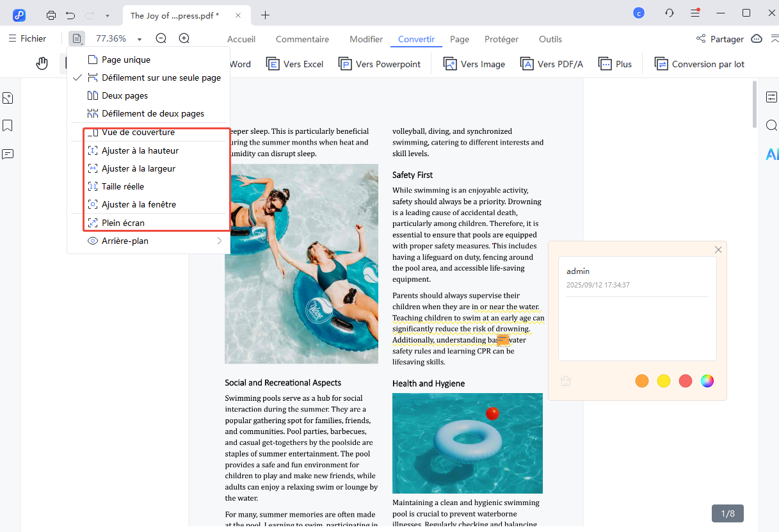Click the print icon in title bar
The image size is (779, 532).
point(51,15)
